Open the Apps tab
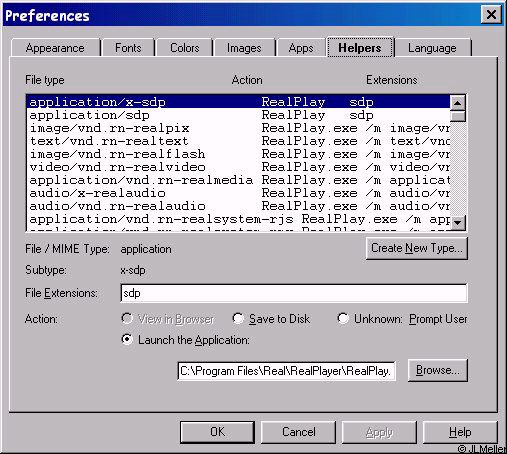The width and height of the screenshot is (507, 454). (301, 48)
